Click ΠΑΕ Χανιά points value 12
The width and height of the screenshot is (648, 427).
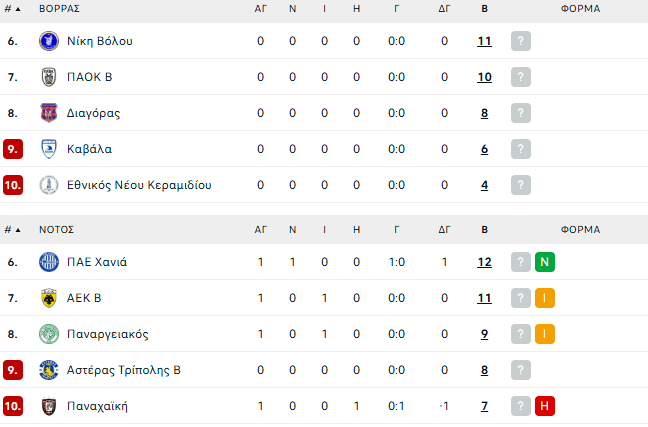[484, 262]
